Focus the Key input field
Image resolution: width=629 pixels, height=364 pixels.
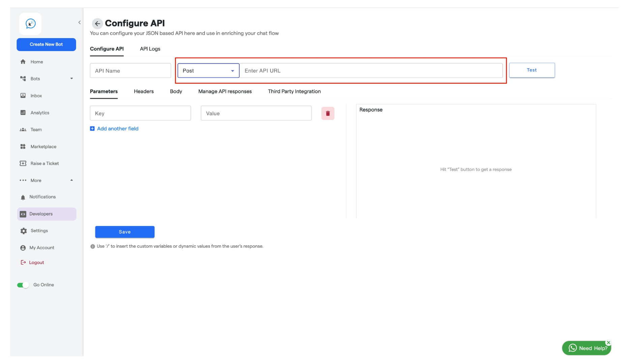[140, 113]
